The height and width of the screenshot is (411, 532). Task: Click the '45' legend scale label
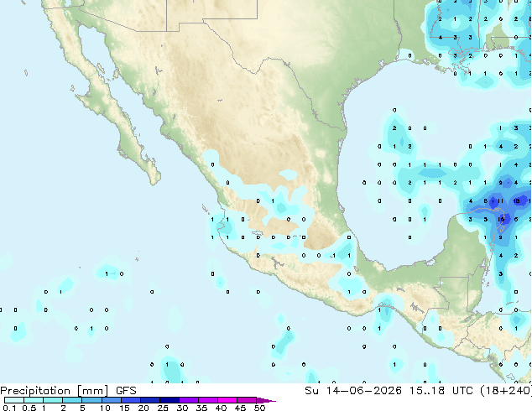240,408
